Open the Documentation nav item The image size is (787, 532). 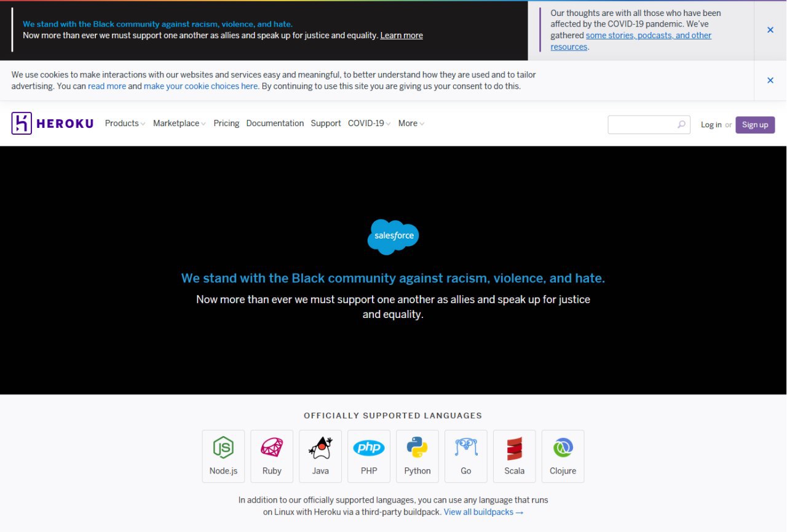coord(275,123)
